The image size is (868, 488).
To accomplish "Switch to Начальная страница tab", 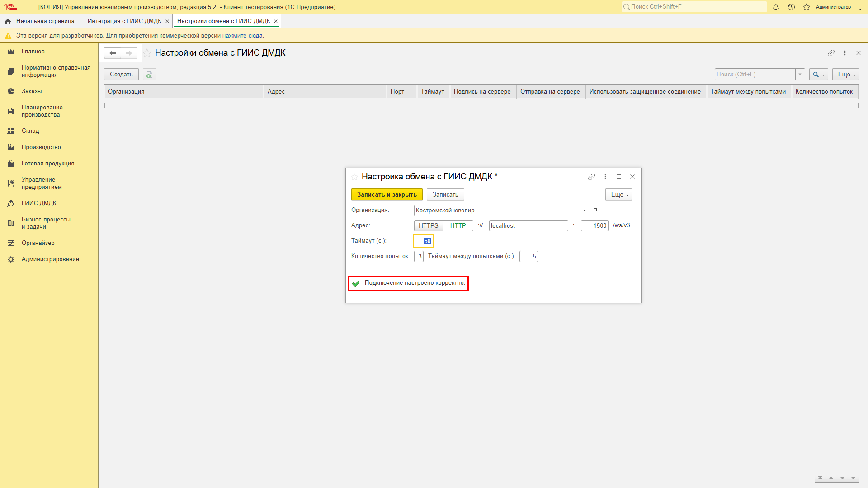I will pyautogui.click(x=41, y=21).
